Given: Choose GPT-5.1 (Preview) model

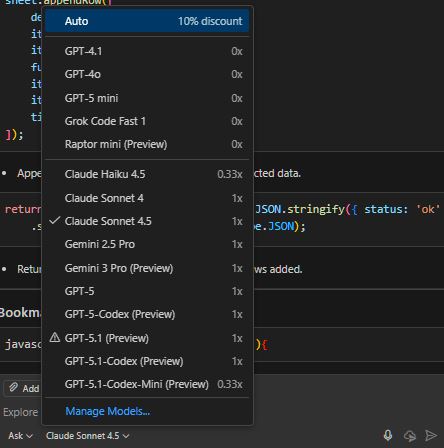Looking at the screenshot, I should [x=147, y=338].
